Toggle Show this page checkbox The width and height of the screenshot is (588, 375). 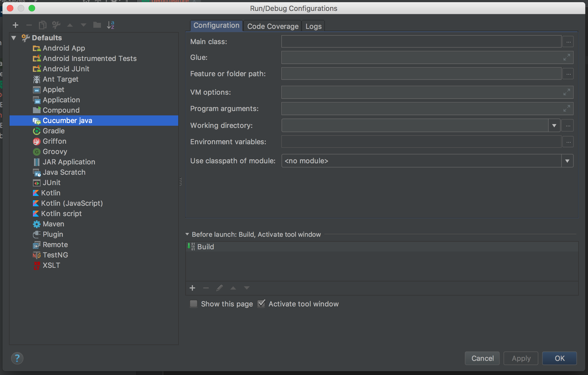194,304
